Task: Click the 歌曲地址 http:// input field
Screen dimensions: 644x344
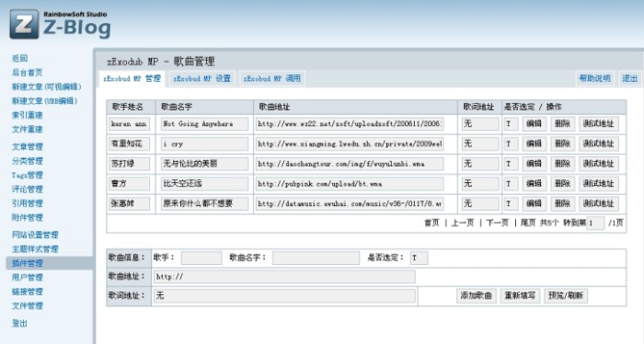Action: coord(284,277)
